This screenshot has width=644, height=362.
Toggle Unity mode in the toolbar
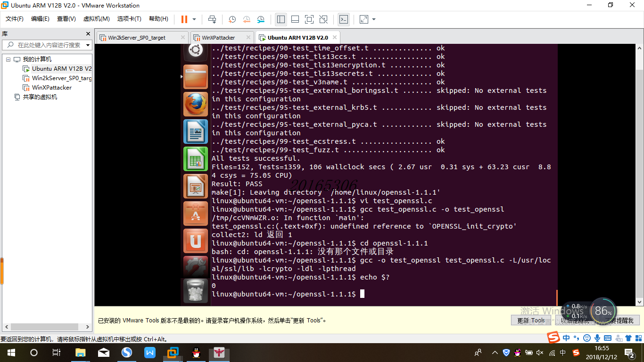[x=323, y=19]
